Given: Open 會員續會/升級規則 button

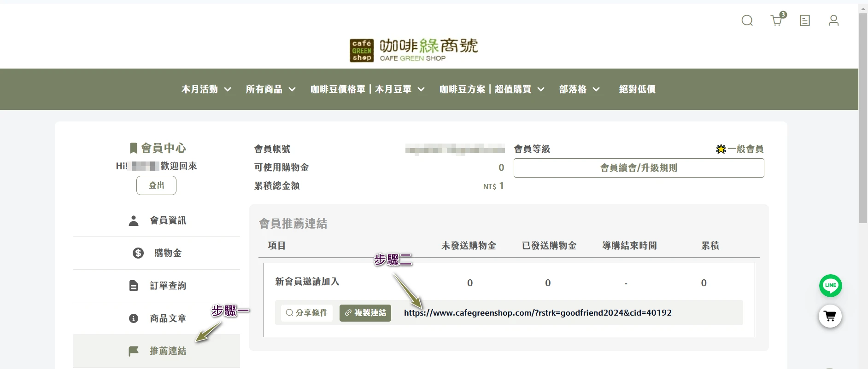Looking at the screenshot, I should (x=639, y=168).
